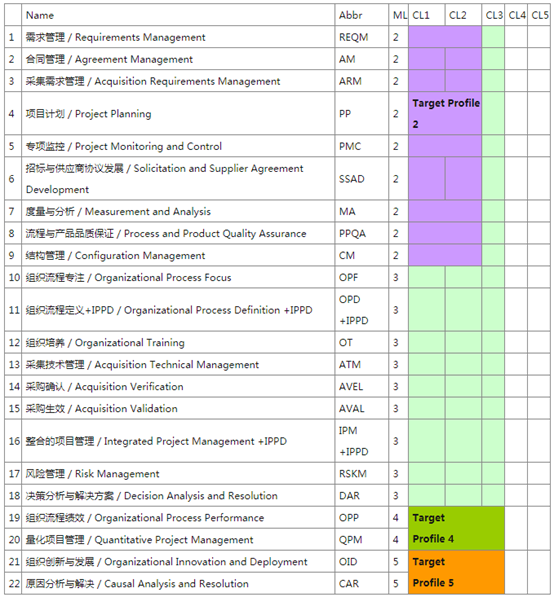Select the CM abbreviation cell
554x597 pixels.
[362, 255]
